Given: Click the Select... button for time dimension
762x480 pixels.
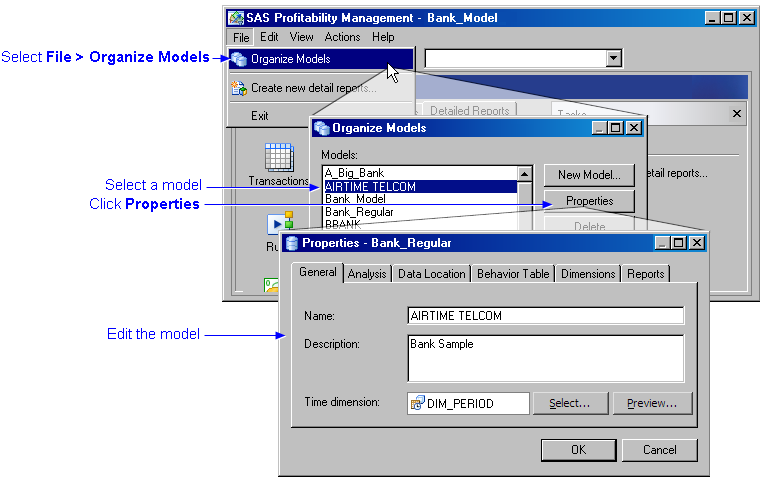Looking at the screenshot, I should pos(569,403).
